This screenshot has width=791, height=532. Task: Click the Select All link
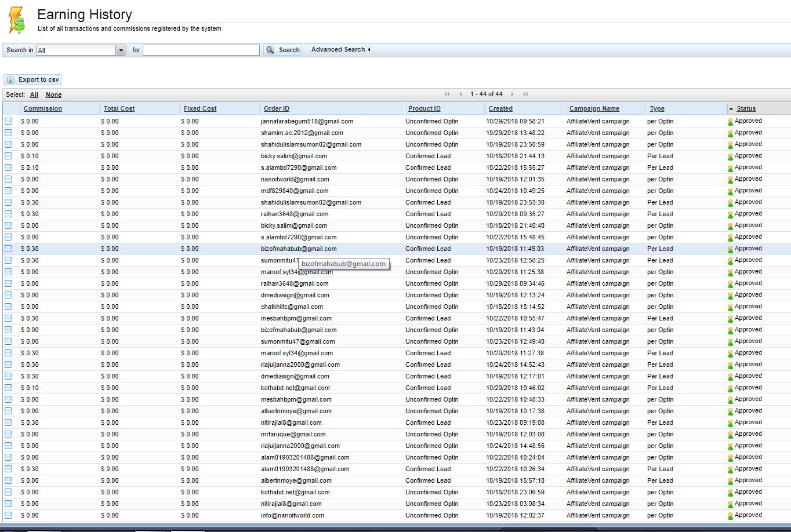point(34,95)
